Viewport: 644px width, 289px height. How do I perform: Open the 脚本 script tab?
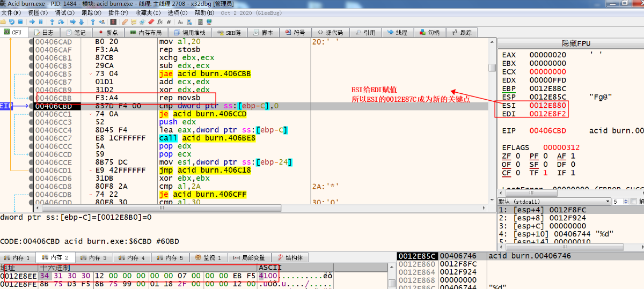tap(263, 32)
